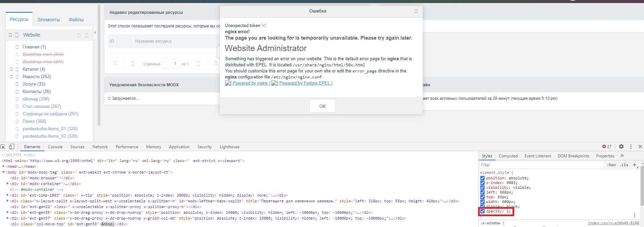Focus the Страница page number field

[171, 64]
